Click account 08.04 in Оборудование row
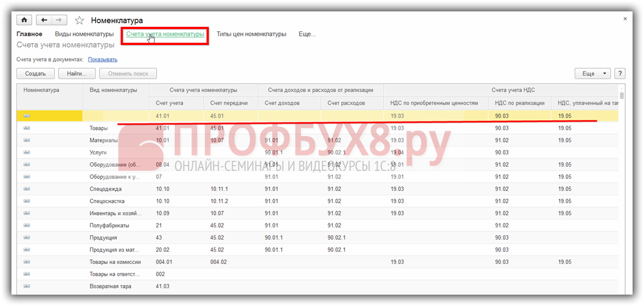 click(x=163, y=165)
